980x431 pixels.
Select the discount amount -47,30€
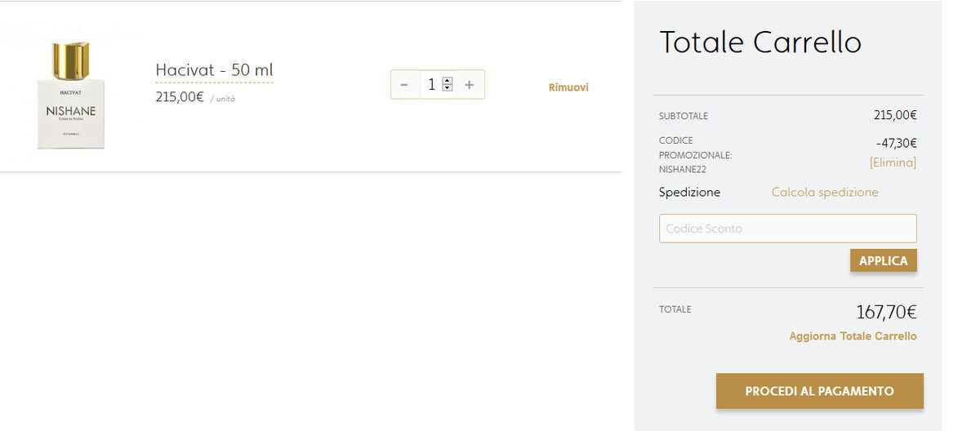(896, 143)
